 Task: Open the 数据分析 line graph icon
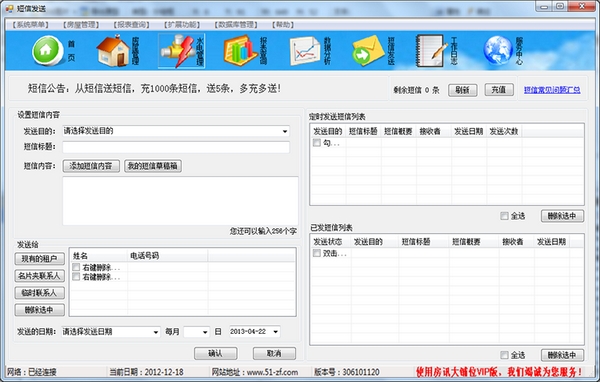click(x=305, y=51)
